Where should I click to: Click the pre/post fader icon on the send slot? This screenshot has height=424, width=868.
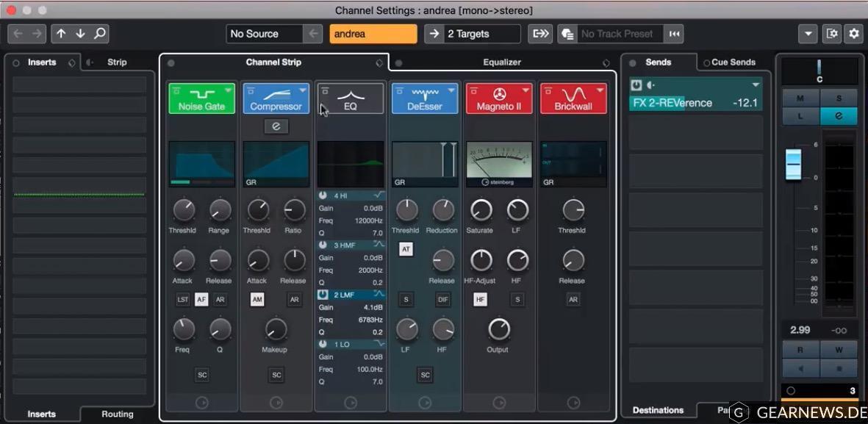pos(651,85)
